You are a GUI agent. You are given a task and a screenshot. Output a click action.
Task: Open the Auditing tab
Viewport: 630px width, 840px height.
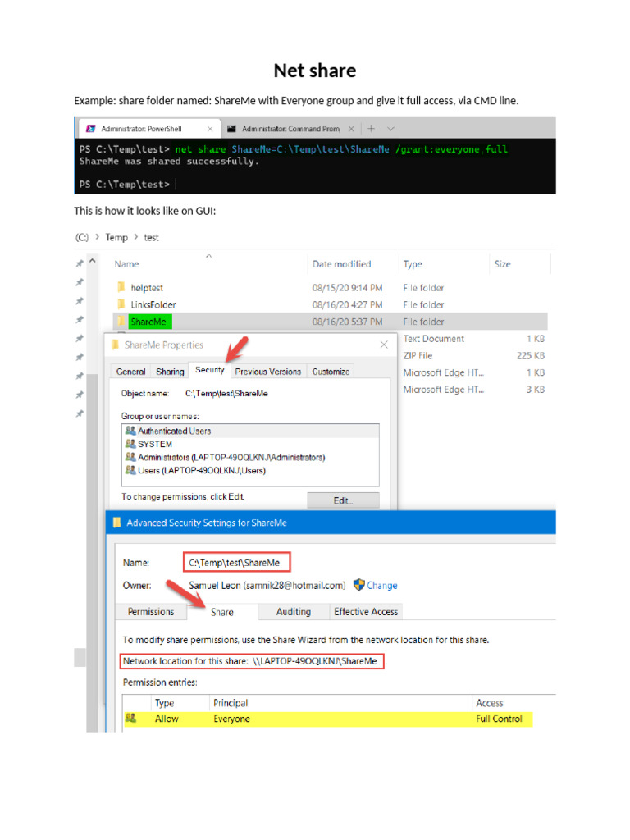tap(293, 612)
